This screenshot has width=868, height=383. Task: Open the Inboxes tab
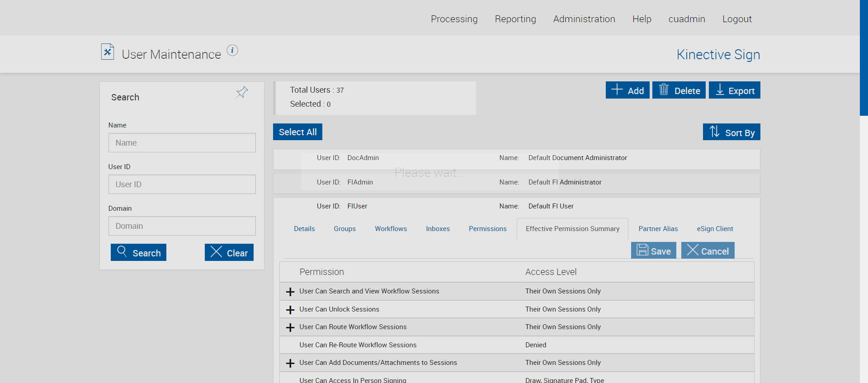438,229
